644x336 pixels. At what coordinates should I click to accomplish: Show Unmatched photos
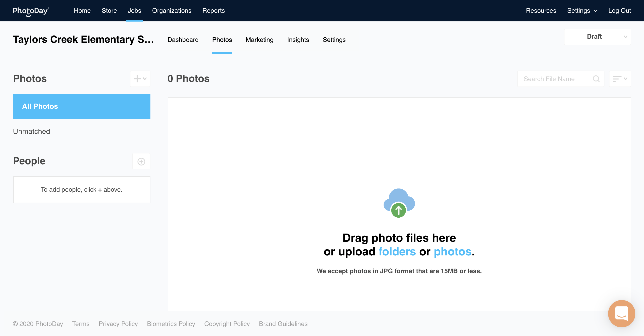[32, 131]
